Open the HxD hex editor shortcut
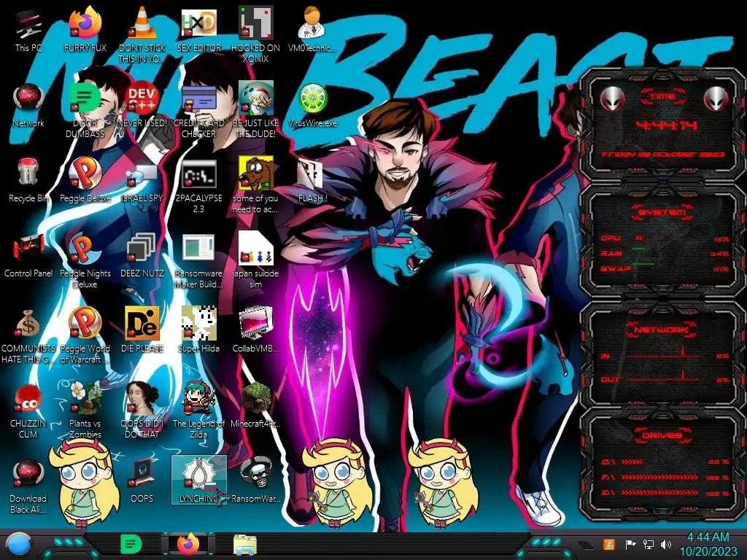747x560 pixels. click(x=198, y=31)
